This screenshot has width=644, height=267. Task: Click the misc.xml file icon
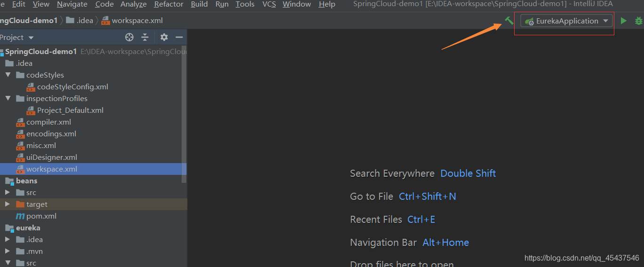pos(20,146)
